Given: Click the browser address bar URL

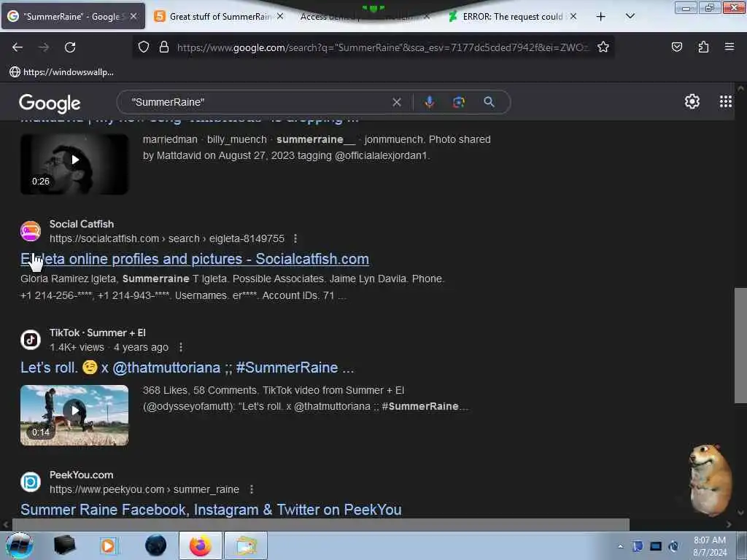Looking at the screenshot, I should (382, 47).
